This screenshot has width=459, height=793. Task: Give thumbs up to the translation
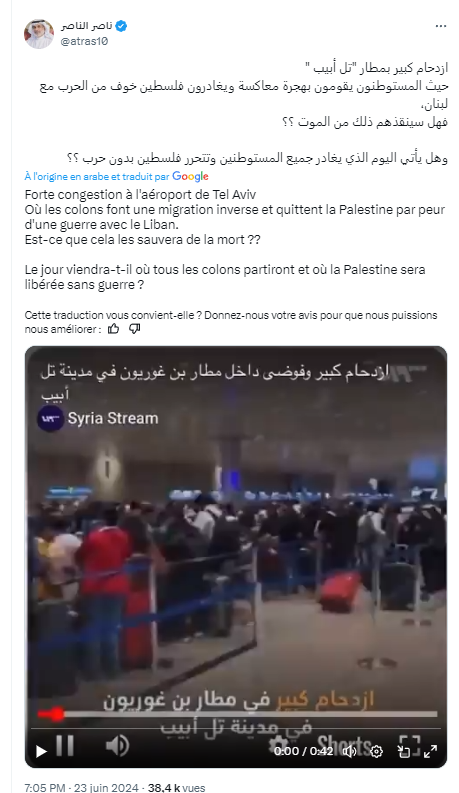[x=114, y=329]
